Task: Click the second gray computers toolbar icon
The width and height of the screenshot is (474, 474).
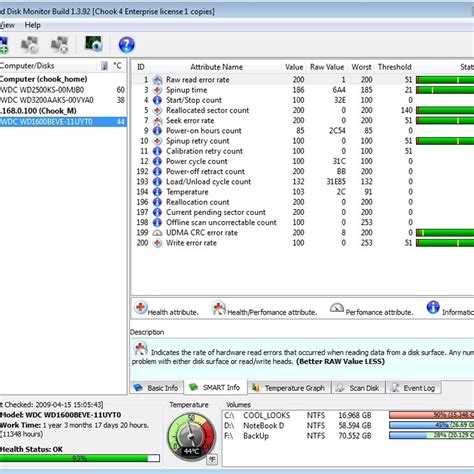Action: (60, 45)
